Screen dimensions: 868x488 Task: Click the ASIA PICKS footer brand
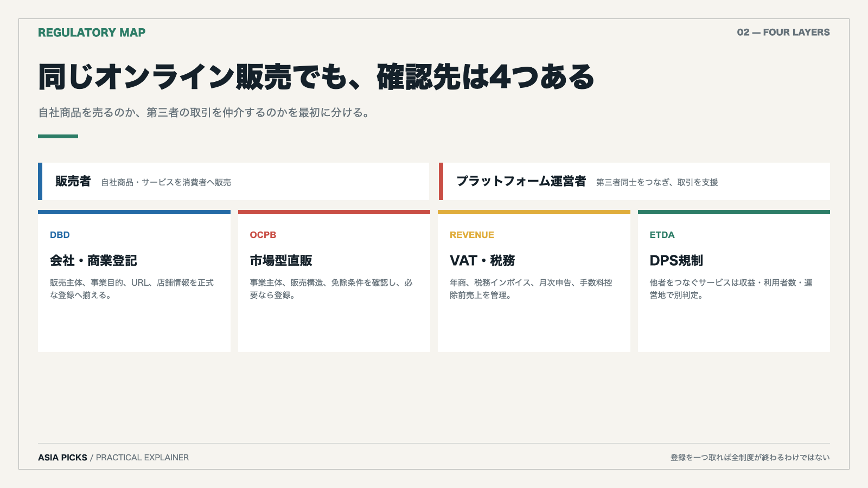[62, 458]
